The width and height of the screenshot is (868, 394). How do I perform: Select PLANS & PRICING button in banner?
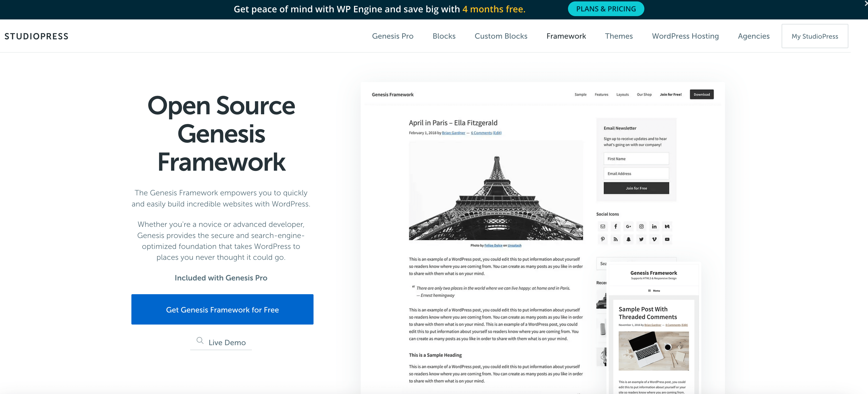607,8
